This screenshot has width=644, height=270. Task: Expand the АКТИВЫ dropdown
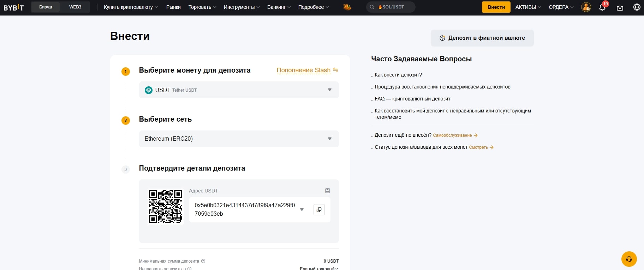(528, 7)
